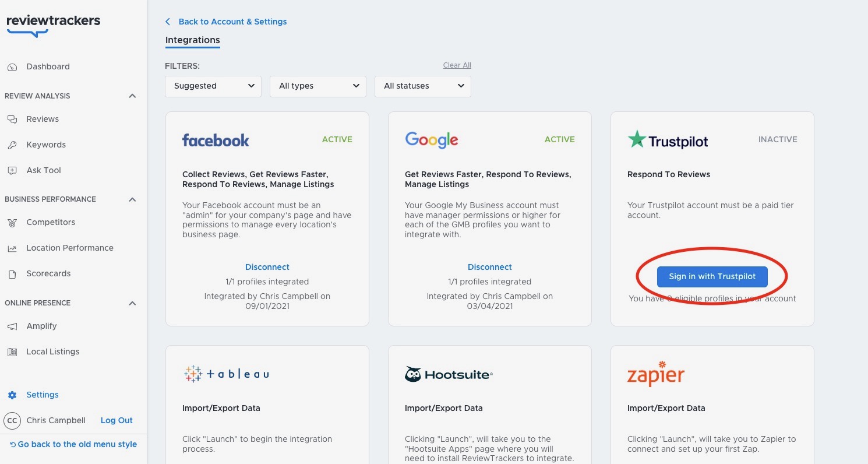Image resolution: width=868 pixels, height=464 pixels.
Task: Open Keywords in the sidebar
Action: coord(46,145)
